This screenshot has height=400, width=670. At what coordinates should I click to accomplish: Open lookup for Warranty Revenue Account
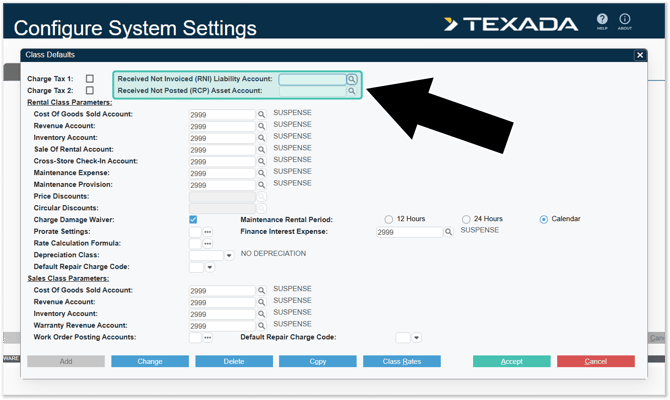(262, 326)
